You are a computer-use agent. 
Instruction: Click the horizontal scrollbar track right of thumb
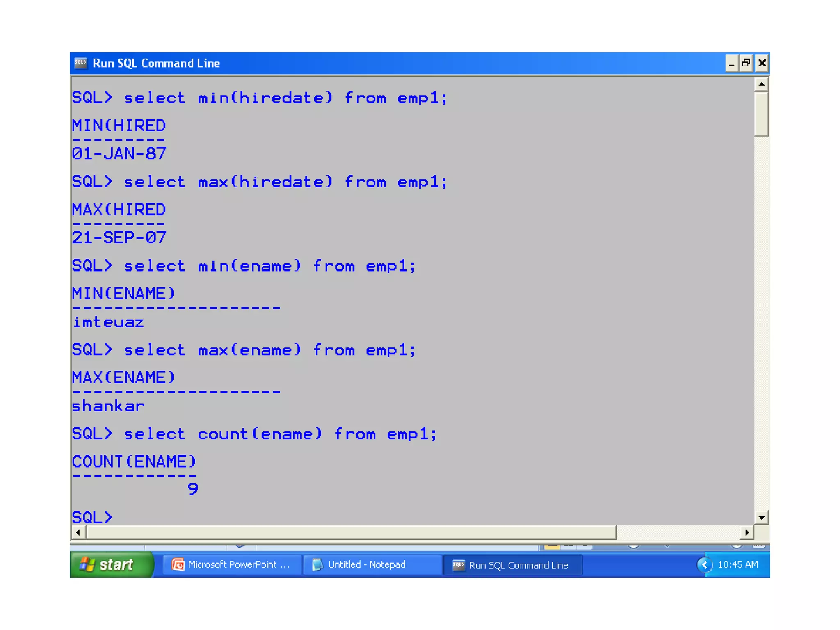pos(679,532)
